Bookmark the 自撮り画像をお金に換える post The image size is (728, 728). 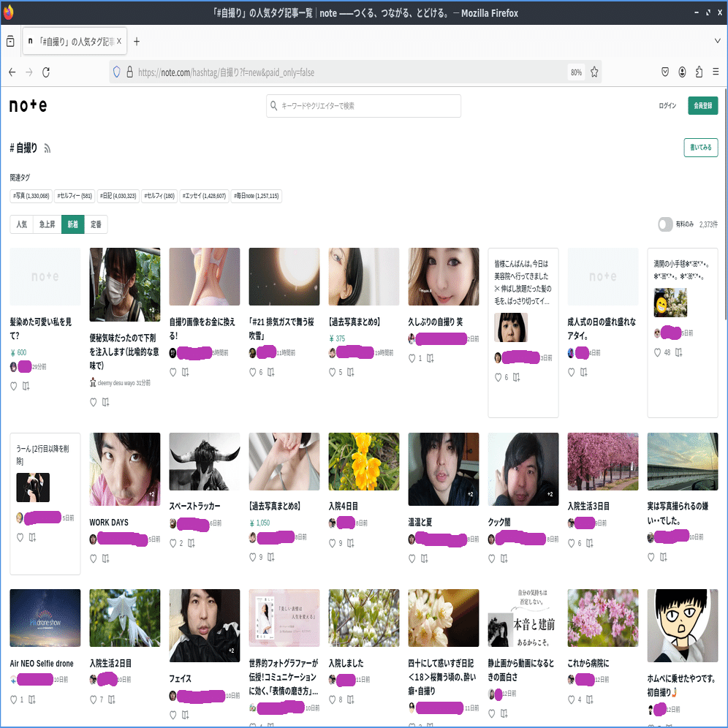click(185, 372)
